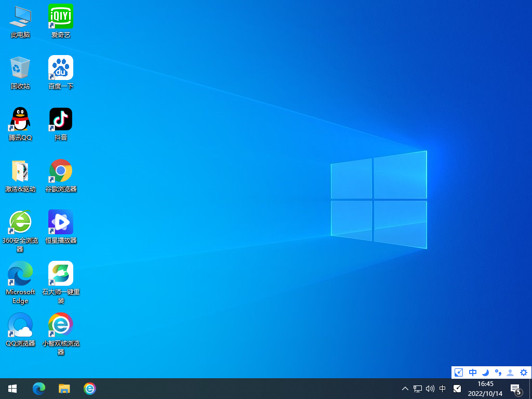The width and height of the screenshot is (532, 399).
Task: Open File Explorer from the taskbar
Action: 64,389
